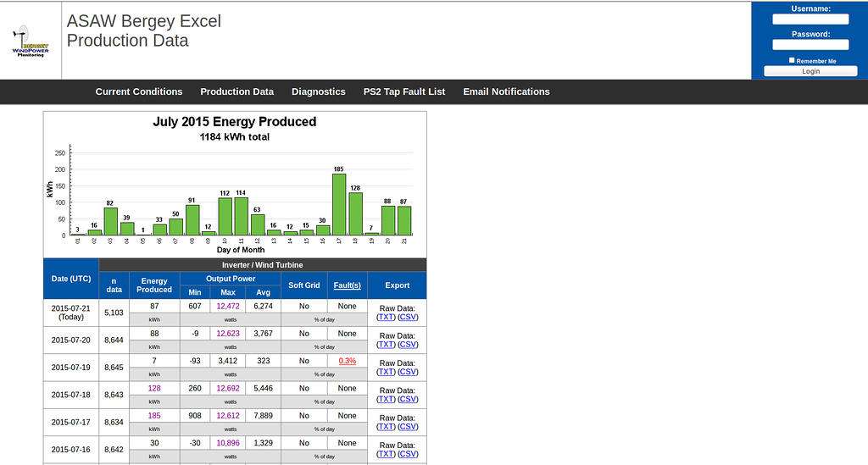This screenshot has height=465, width=868.
Task: Download TXT raw data for 2015-07-16
Action: pos(386,454)
